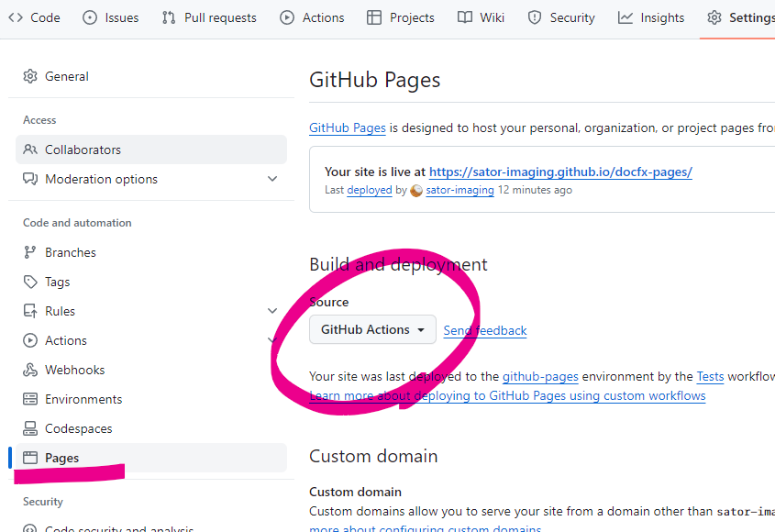
Task: Click the Projects table icon in top navigation
Action: [x=374, y=17]
